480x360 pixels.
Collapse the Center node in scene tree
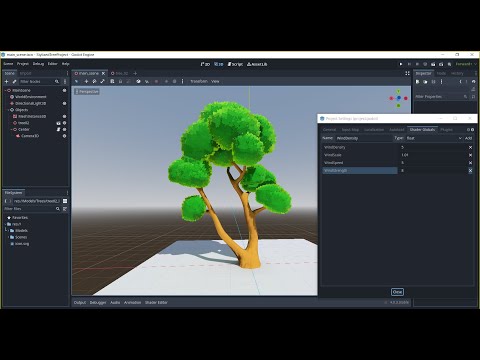point(11,129)
